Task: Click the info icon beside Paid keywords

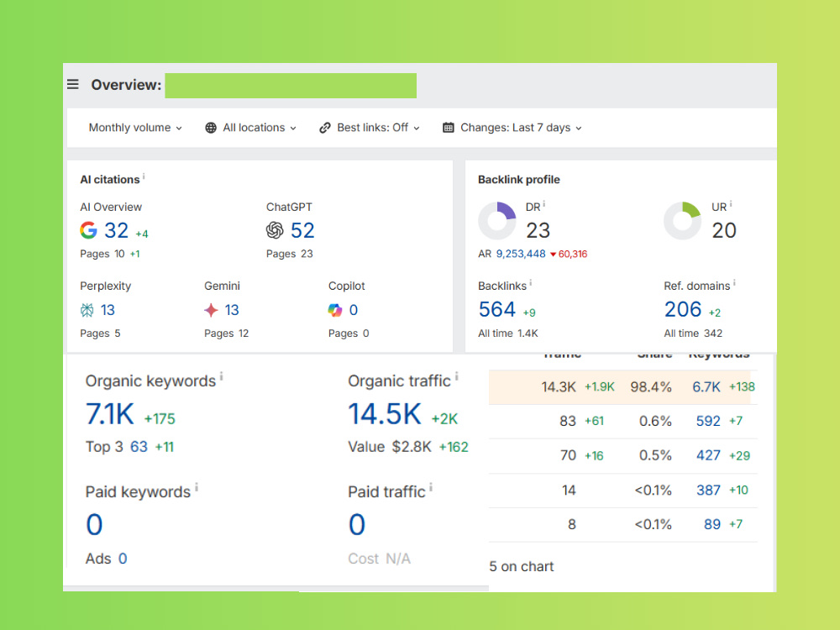Action: coord(196,487)
